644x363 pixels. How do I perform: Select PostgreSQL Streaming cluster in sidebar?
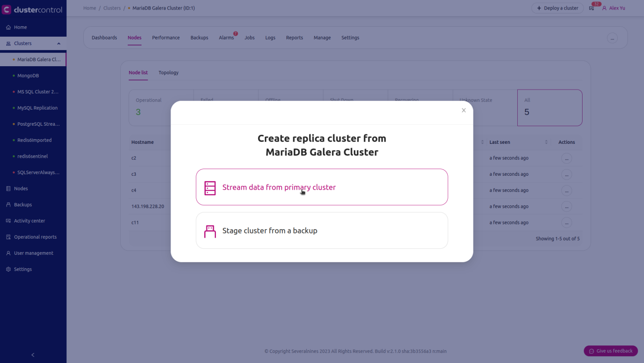(38, 124)
